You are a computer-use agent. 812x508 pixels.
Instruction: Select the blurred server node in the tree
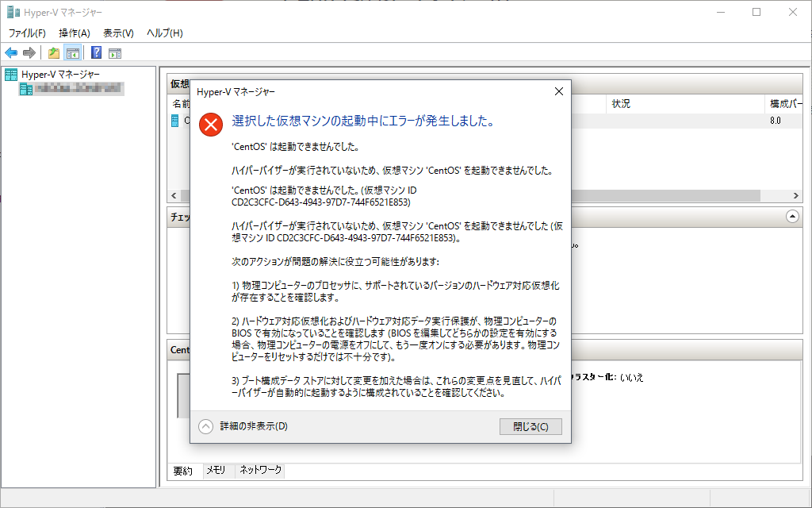pyautogui.click(x=72, y=89)
